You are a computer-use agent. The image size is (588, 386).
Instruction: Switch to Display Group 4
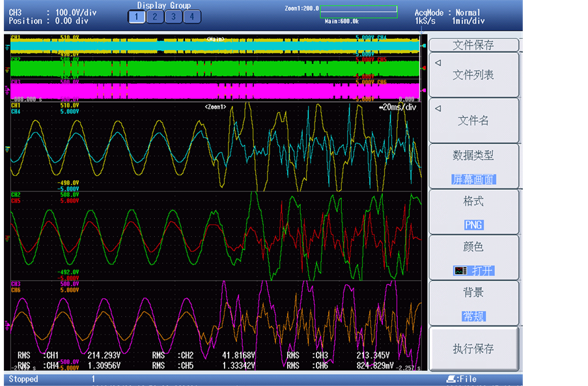(x=193, y=17)
